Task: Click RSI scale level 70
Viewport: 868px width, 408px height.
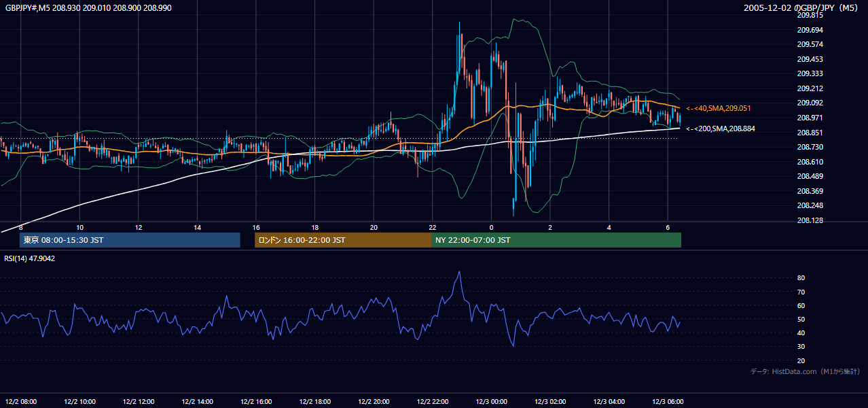Action: point(801,292)
